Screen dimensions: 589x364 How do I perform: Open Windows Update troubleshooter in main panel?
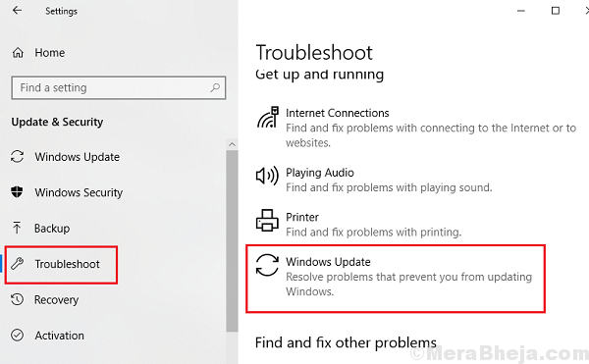click(396, 279)
